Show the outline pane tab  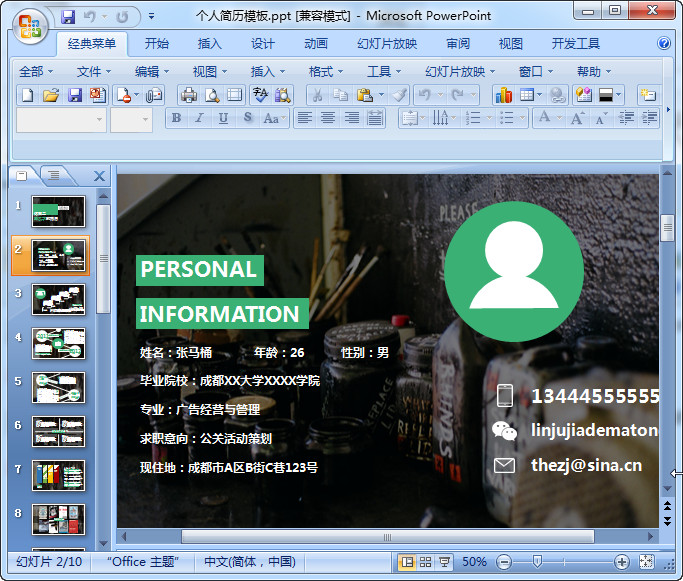click(54, 176)
